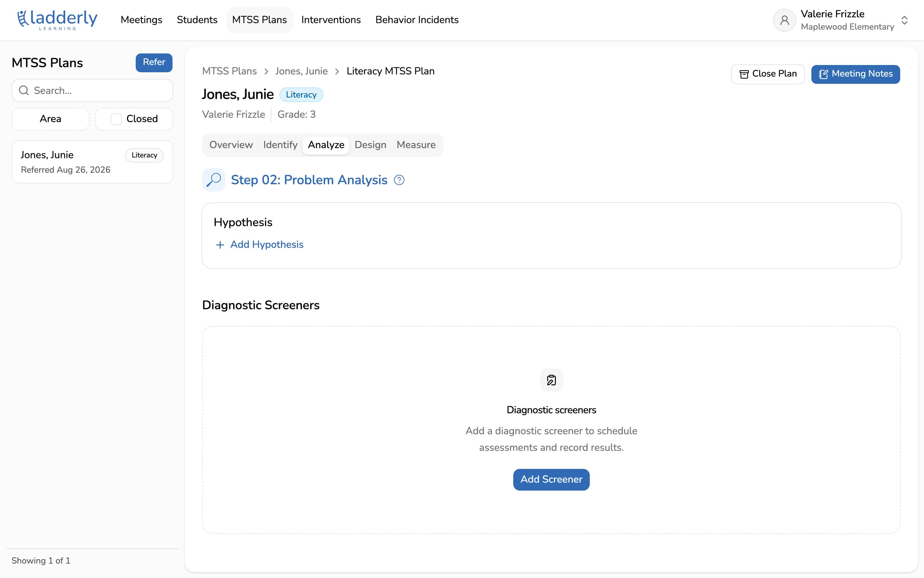Select the Jones, Junie plan card
Viewport: 924px width, 578px height.
click(92, 162)
